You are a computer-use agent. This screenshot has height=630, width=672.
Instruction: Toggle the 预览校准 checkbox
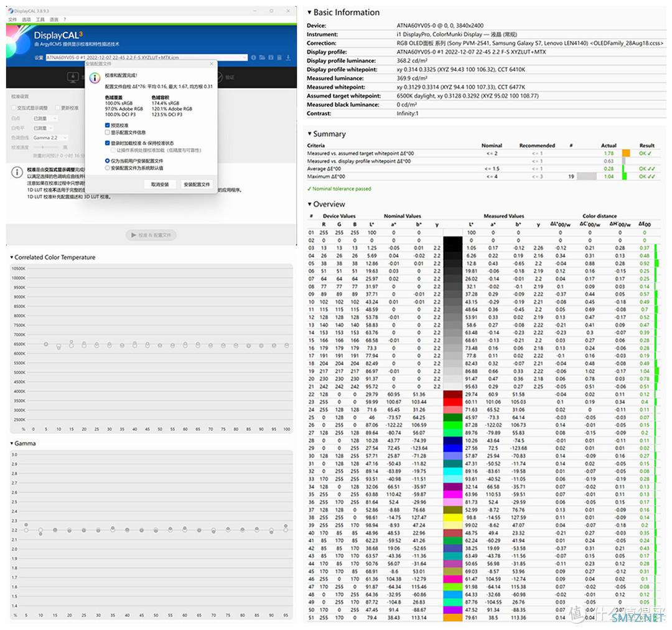pyautogui.click(x=107, y=125)
